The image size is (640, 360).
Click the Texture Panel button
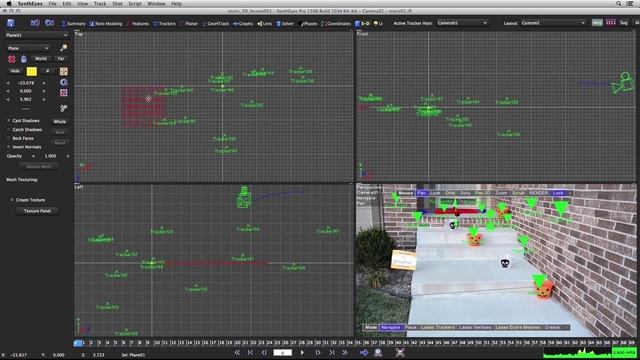pos(37,211)
